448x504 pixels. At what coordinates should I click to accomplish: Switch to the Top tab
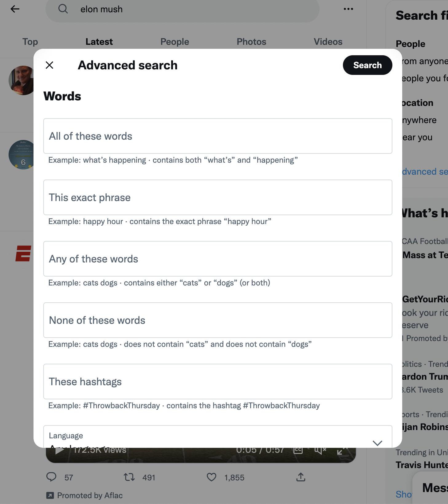(30, 42)
